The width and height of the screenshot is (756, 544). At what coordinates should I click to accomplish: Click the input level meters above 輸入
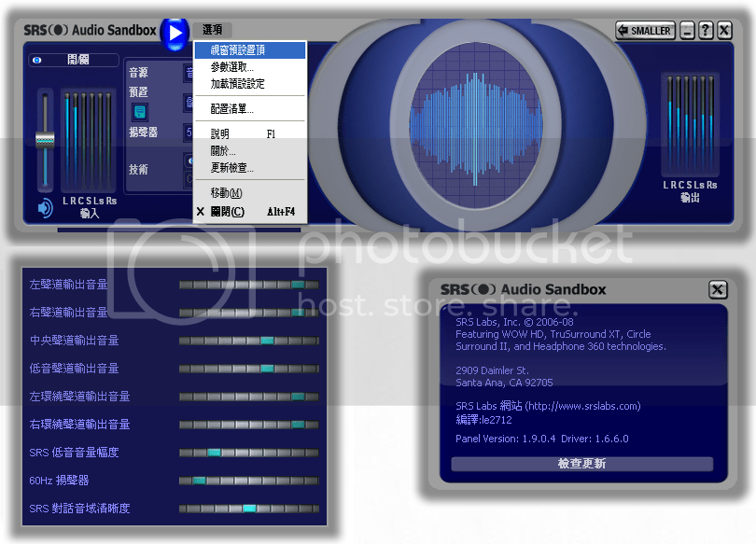[x=89, y=141]
